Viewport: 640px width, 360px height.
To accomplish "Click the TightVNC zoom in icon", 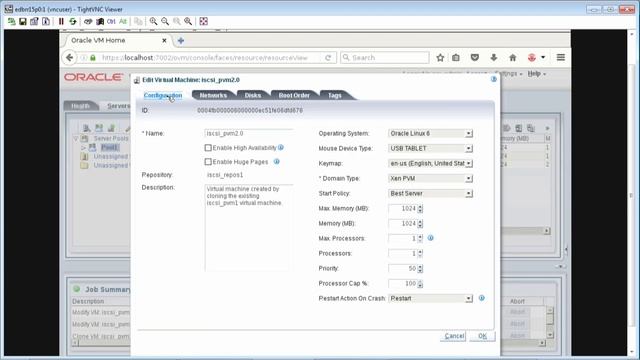I will click(x=153, y=21).
